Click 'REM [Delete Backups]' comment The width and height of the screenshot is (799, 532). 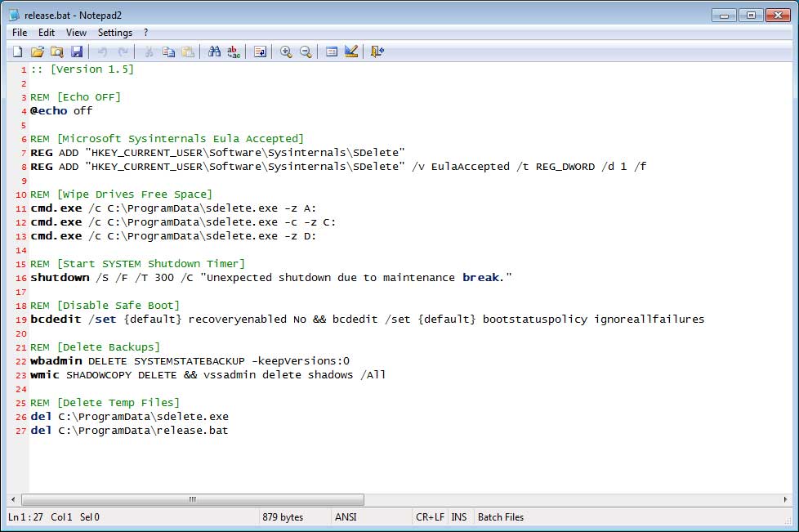pos(95,347)
